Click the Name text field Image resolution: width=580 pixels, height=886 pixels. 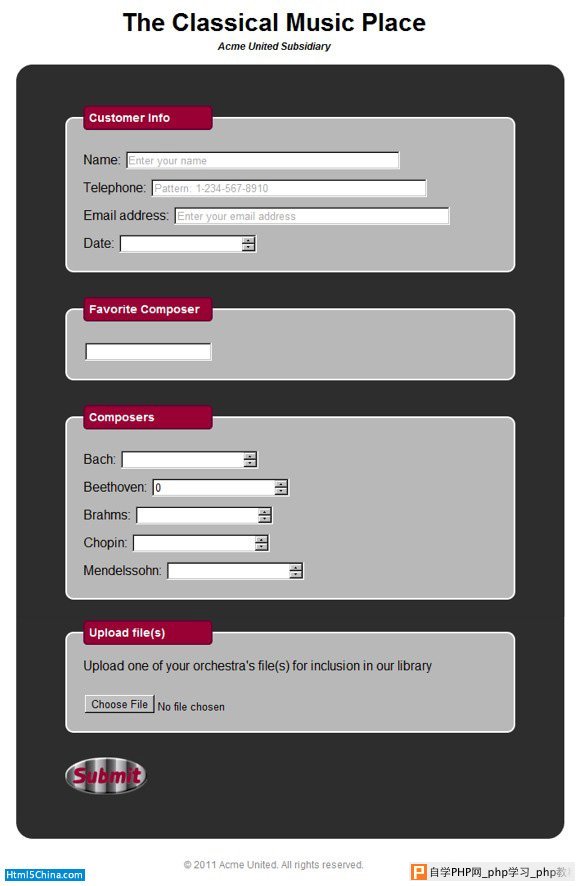[x=262, y=160]
